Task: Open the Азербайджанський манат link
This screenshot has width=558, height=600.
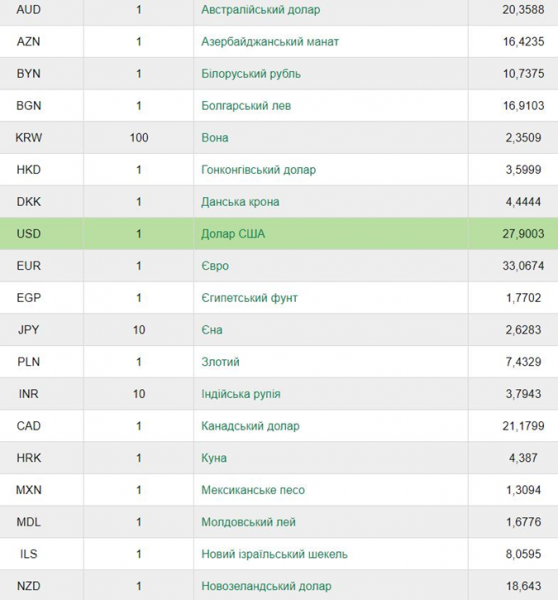Action: click(x=270, y=41)
